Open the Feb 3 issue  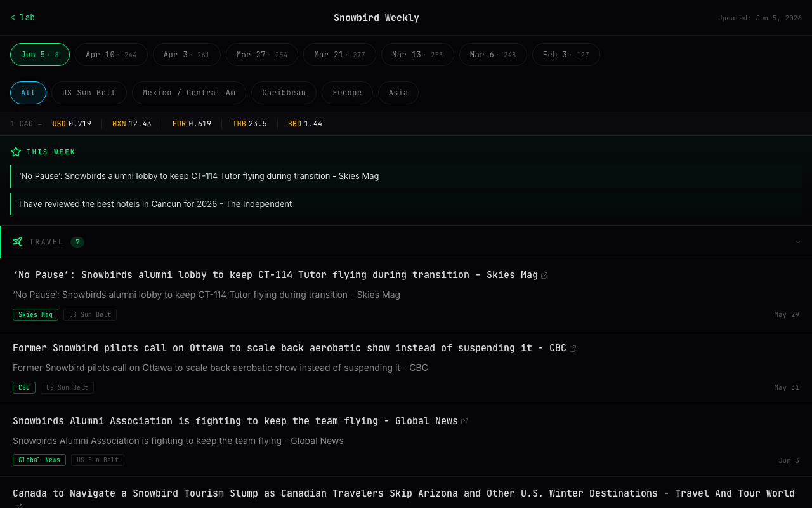(x=566, y=55)
